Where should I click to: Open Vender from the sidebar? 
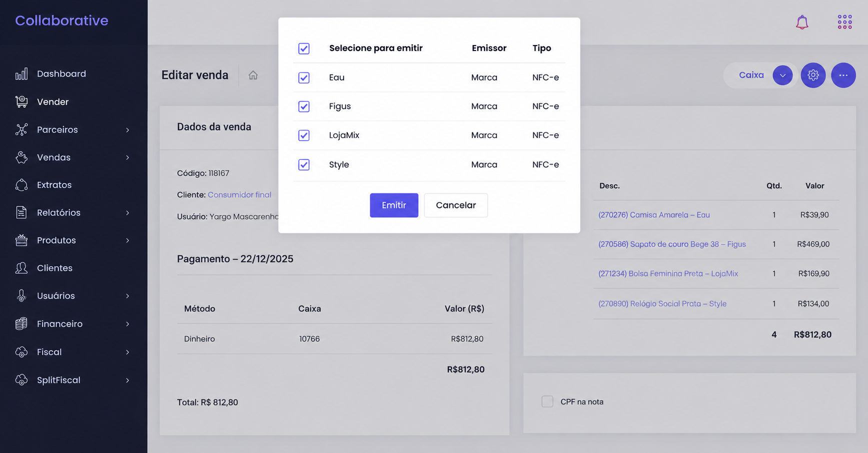click(x=53, y=102)
